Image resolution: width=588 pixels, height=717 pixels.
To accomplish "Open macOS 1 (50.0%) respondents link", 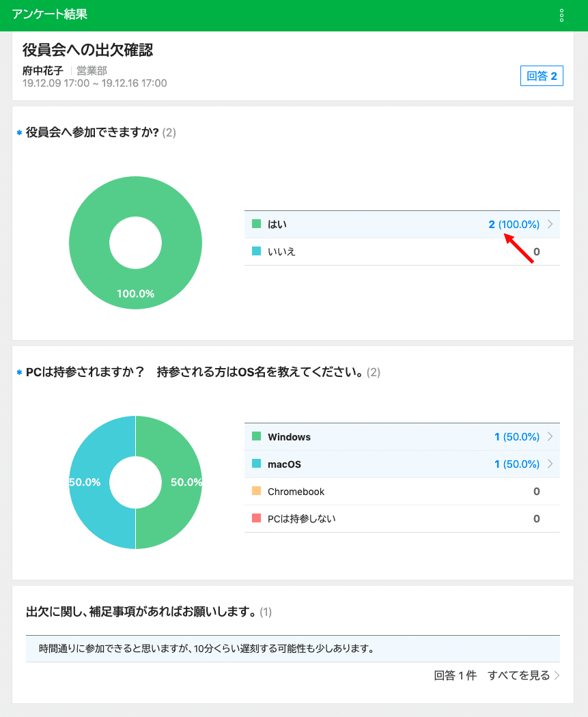I will (x=516, y=464).
